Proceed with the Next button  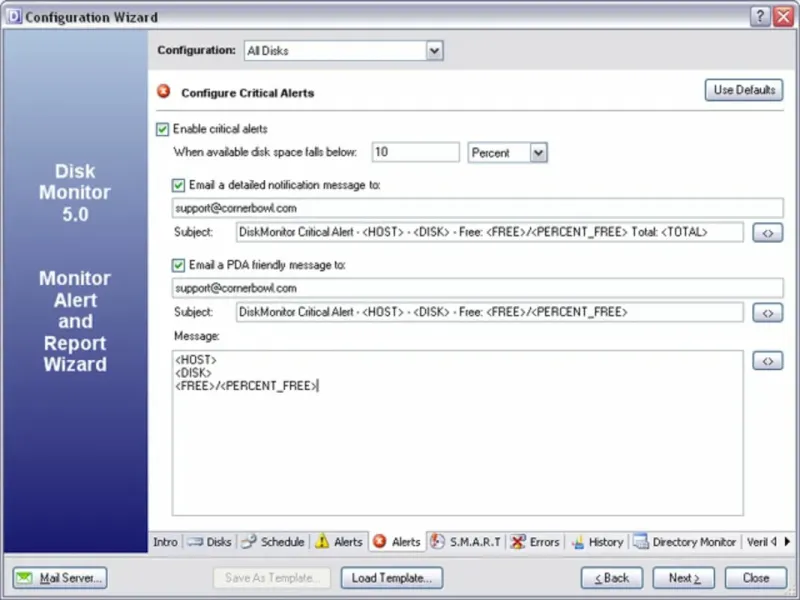point(684,578)
